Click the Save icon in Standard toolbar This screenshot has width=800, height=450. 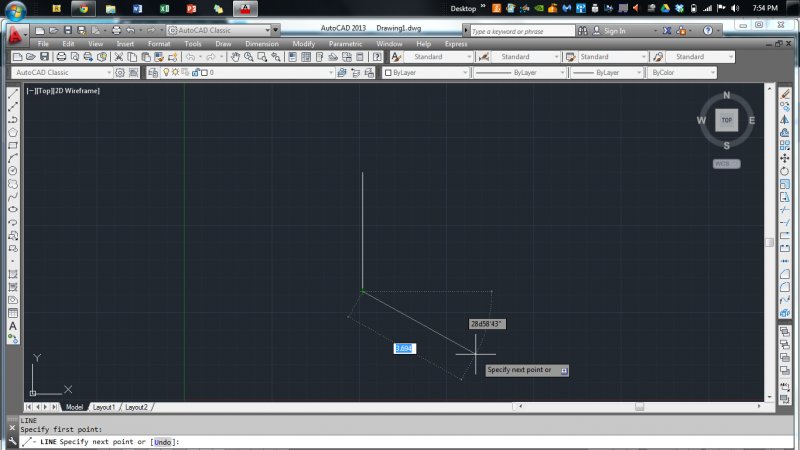pos(44,57)
